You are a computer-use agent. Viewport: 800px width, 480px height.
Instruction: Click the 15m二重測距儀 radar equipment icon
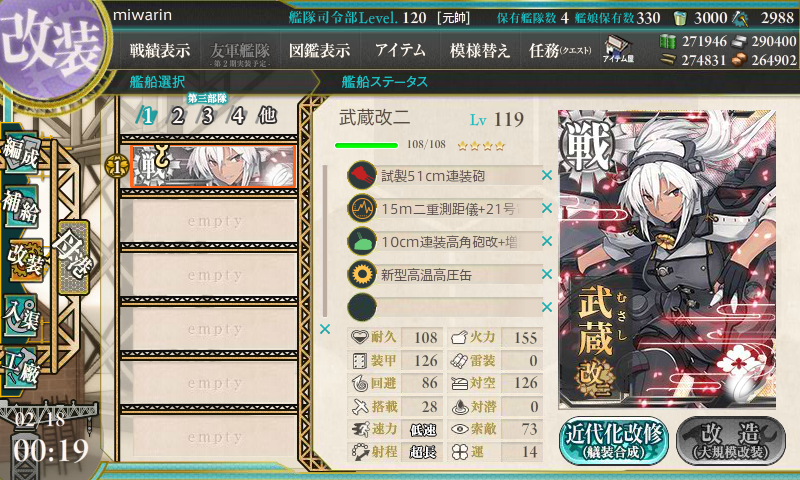(362, 208)
